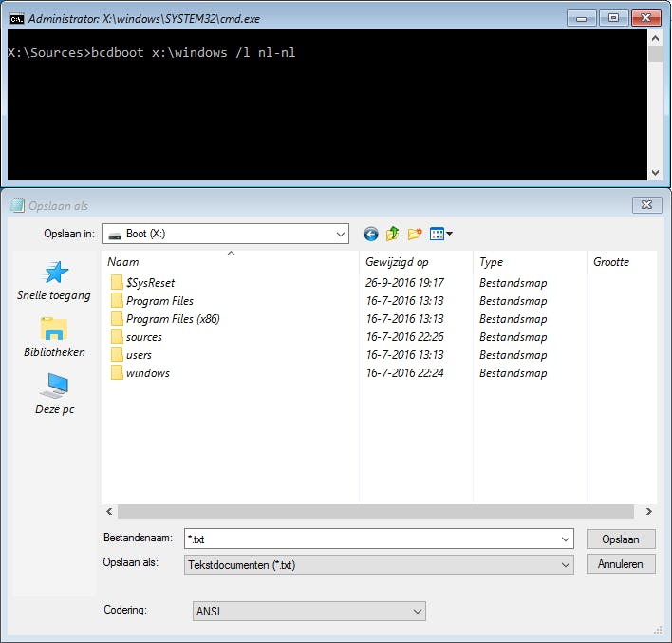Close the cmd.exe window
672x643 pixels.
[x=645, y=18]
